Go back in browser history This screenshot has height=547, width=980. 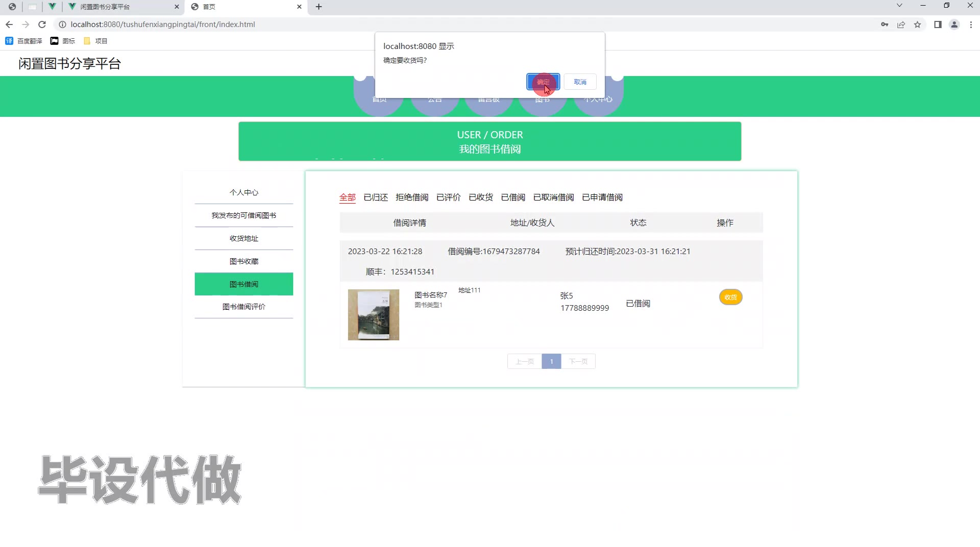pos(9,24)
